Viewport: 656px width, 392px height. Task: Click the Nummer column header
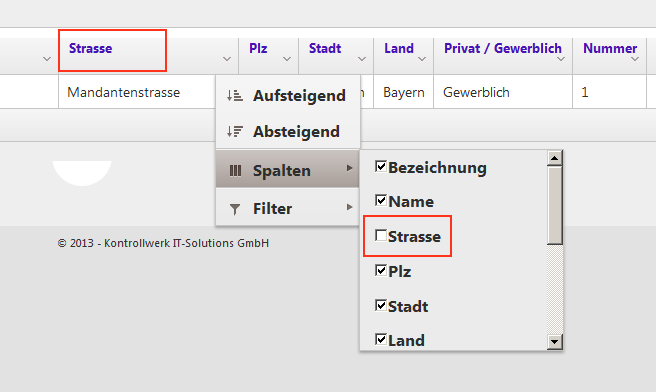[610, 49]
